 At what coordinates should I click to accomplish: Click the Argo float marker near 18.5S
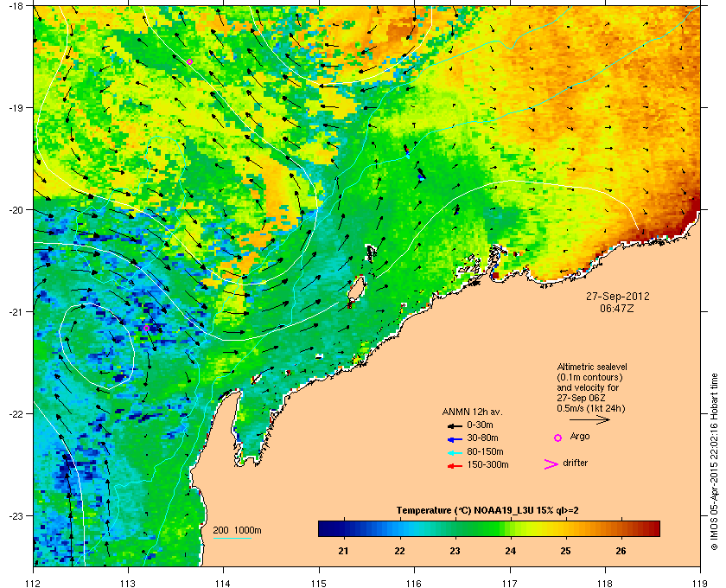pos(189,61)
